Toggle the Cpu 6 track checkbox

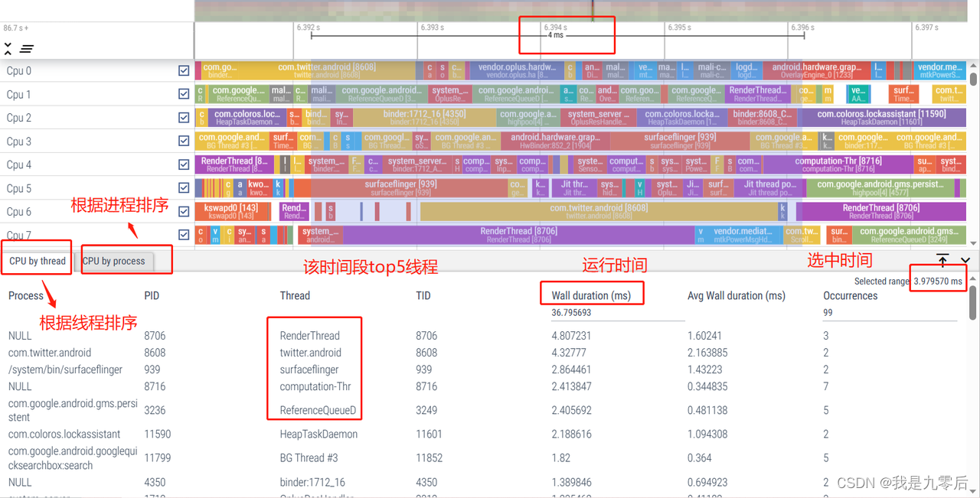pyautogui.click(x=184, y=212)
